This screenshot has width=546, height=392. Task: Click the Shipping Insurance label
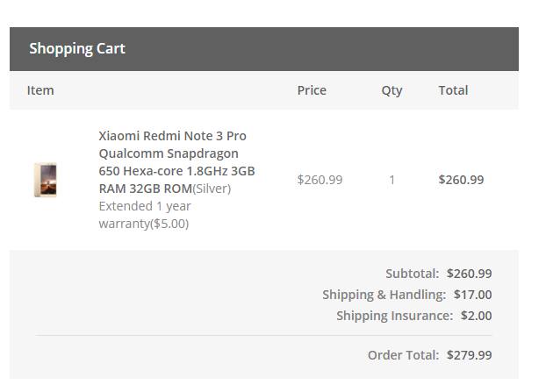point(394,316)
